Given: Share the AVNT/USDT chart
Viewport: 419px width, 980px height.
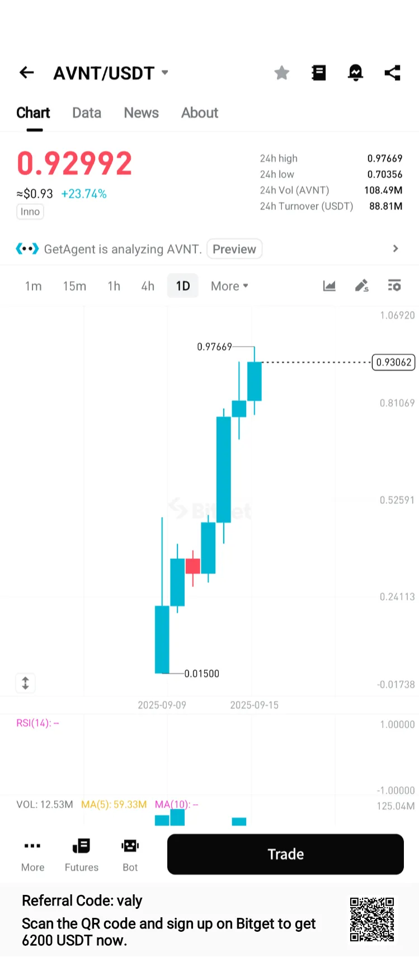Looking at the screenshot, I should 393,73.
